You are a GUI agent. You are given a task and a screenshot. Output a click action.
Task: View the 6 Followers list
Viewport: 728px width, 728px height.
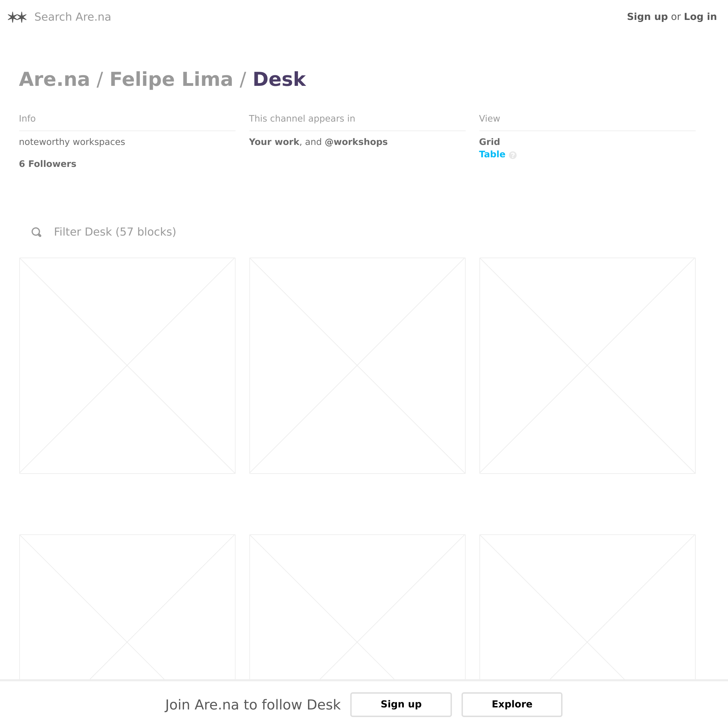pyautogui.click(x=47, y=164)
